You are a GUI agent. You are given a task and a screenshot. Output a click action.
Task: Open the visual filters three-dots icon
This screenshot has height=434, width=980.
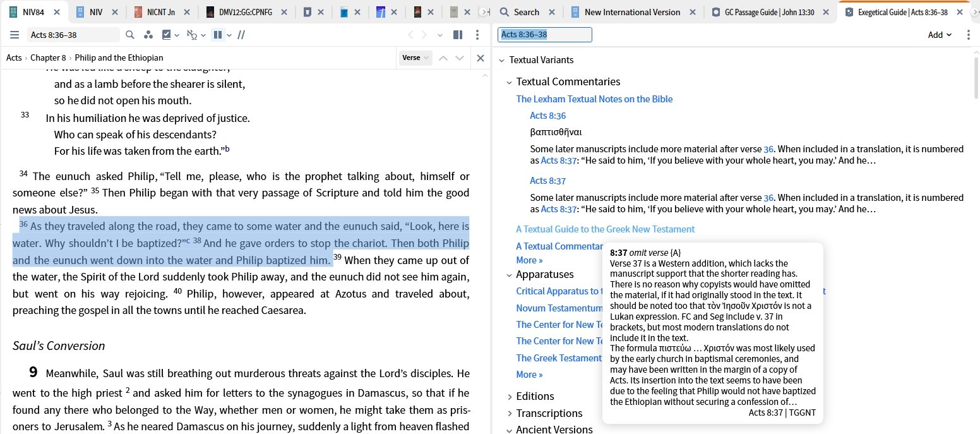click(147, 35)
